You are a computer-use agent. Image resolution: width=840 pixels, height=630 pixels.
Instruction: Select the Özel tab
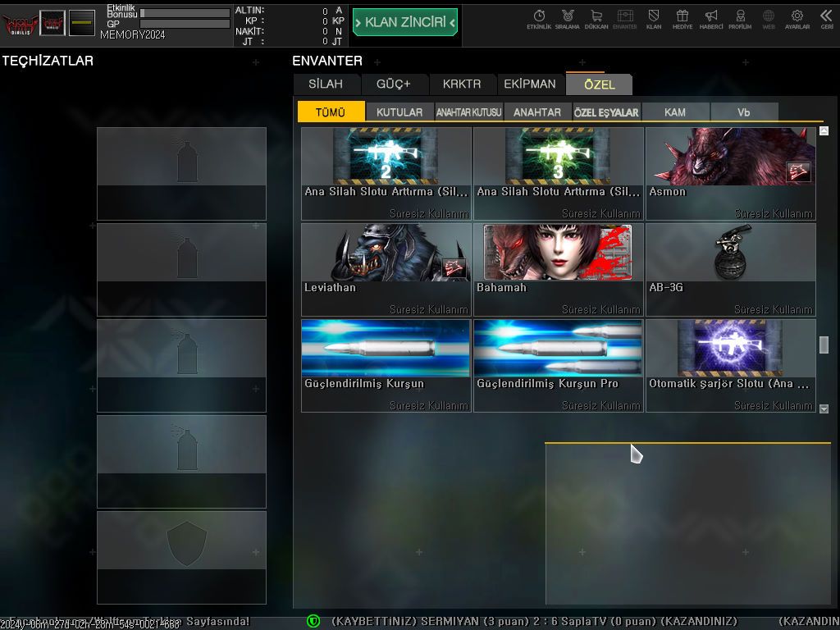[600, 84]
